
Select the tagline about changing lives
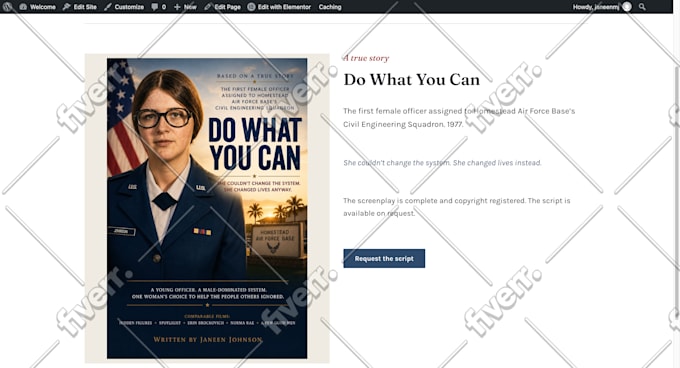442,163
